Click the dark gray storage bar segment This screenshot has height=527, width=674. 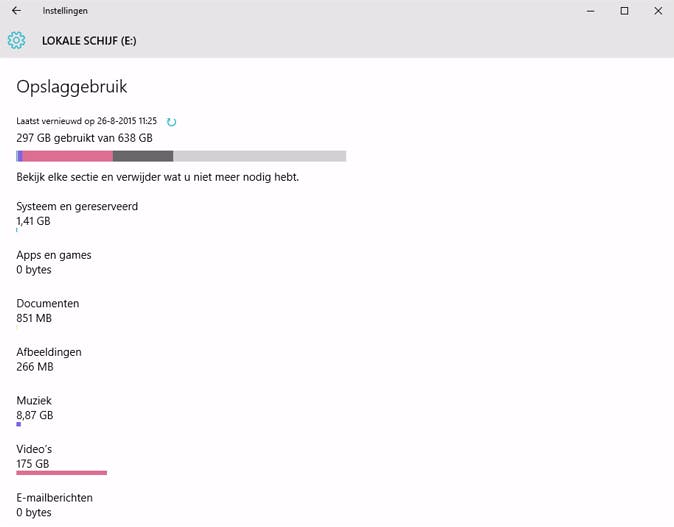(x=143, y=156)
